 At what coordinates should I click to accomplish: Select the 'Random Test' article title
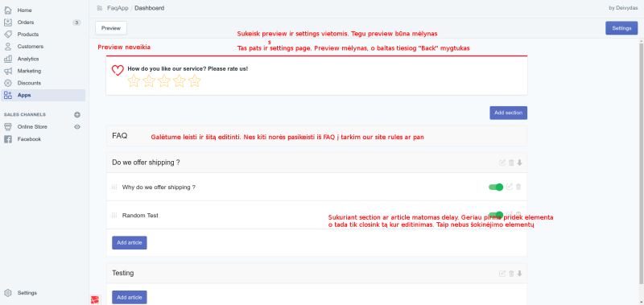click(140, 216)
